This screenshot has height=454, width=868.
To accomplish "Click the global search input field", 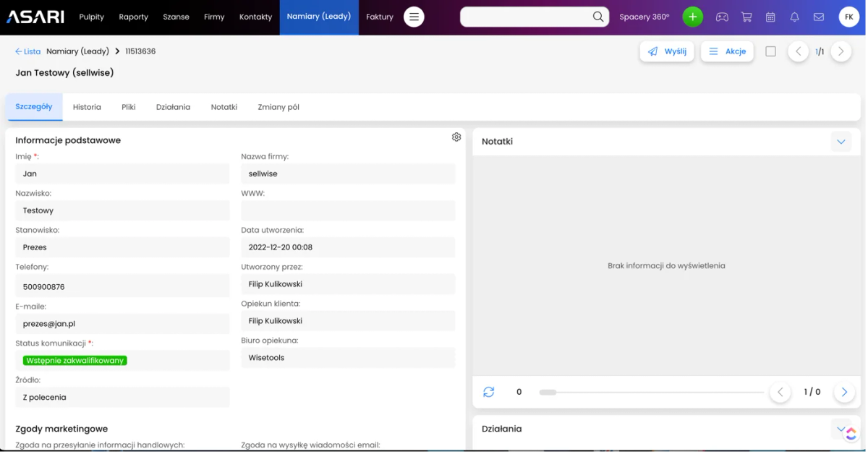I will (527, 17).
